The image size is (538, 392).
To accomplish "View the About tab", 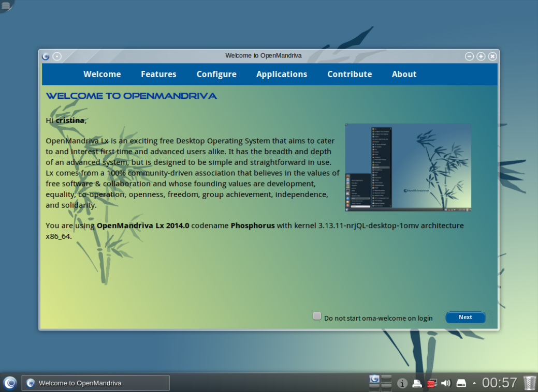I will 404,74.
